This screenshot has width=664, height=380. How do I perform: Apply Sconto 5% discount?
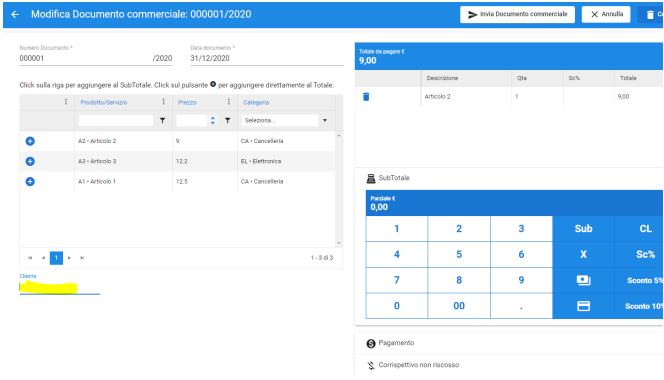(639, 280)
